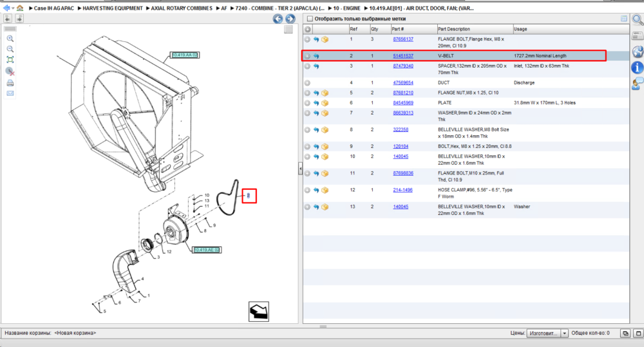This screenshot has width=644, height=347.
Task: Click the diagram toolbar grip handle
Action: coord(10,29)
